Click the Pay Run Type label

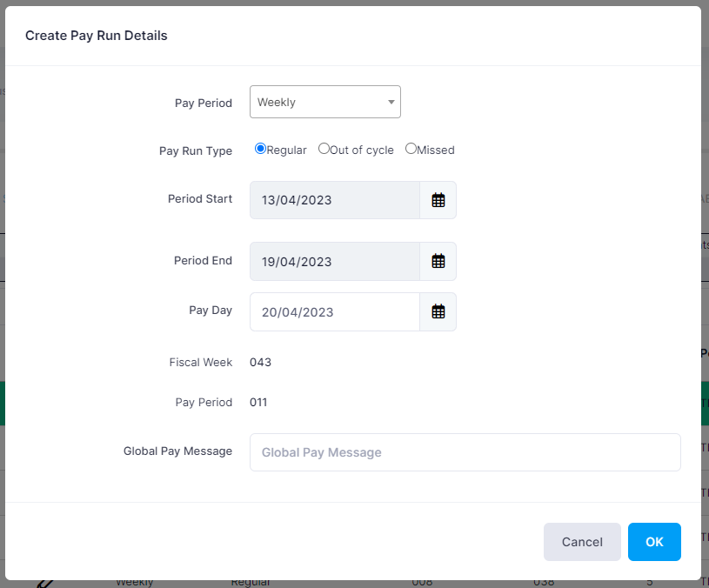196,150
